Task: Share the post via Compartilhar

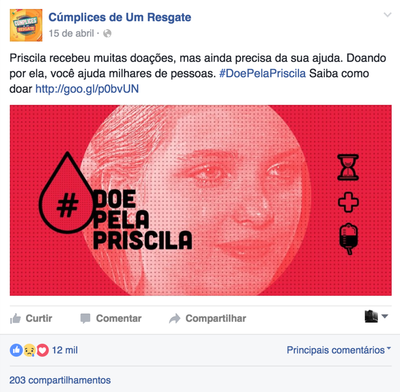Action: coord(207,318)
